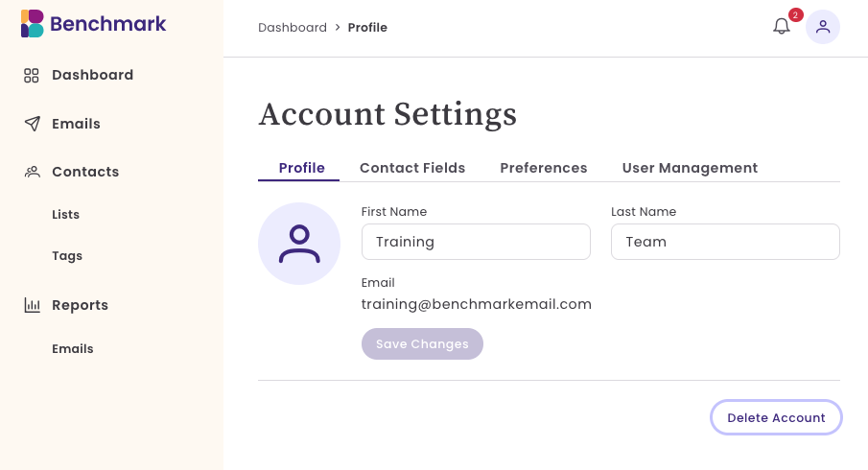Switch to the Contact Fields tab
The width and height of the screenshot is (868, 470).
click(412, 168)
